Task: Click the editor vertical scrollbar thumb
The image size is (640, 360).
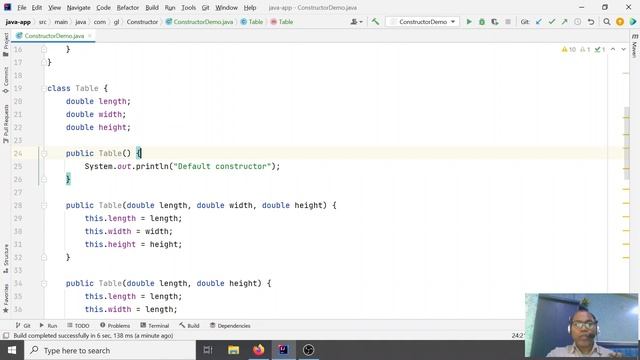Action: click(627, 143)
